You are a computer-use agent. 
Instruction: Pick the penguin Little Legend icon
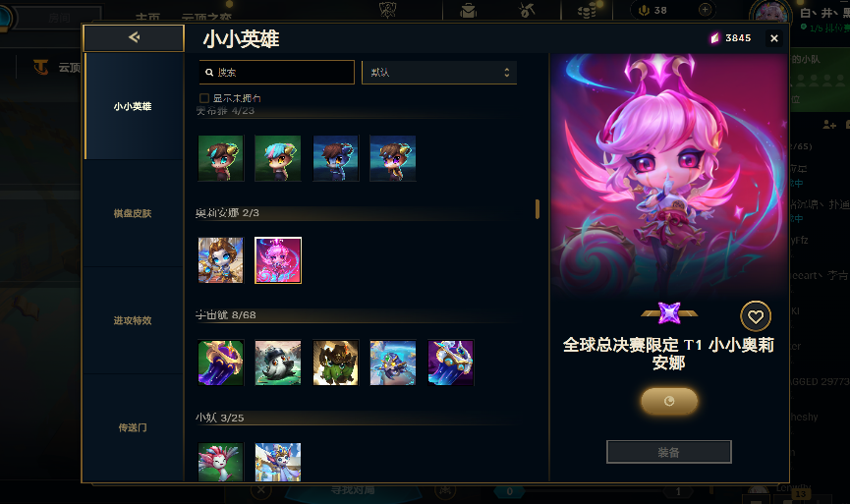coord(278,363)
